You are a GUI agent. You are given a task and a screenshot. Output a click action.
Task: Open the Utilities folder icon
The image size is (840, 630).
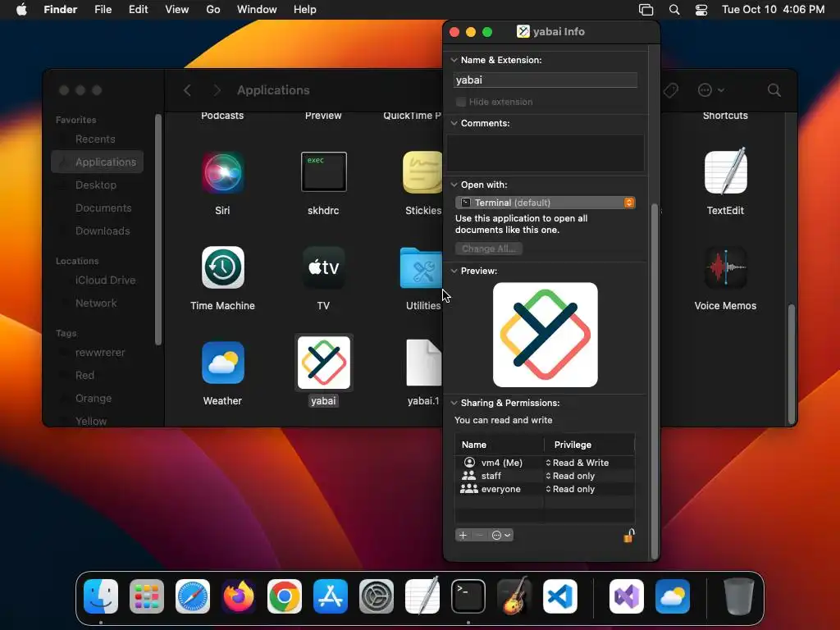click(421, 268)
